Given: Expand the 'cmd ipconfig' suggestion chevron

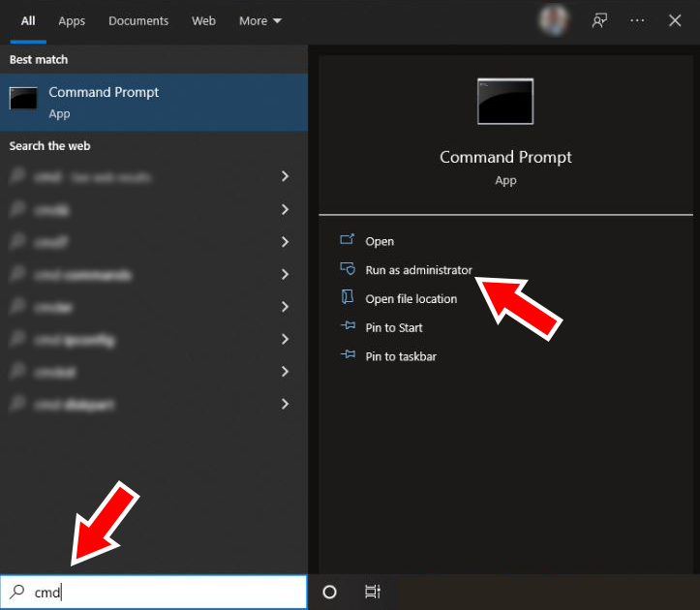Looking at the screenshot, I should [x=285, y=339].
